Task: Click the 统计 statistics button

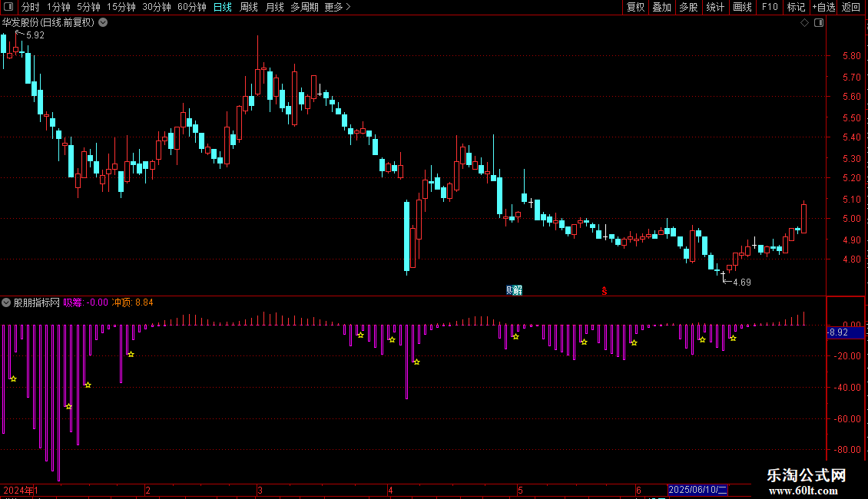Action: tap(714, 7)
